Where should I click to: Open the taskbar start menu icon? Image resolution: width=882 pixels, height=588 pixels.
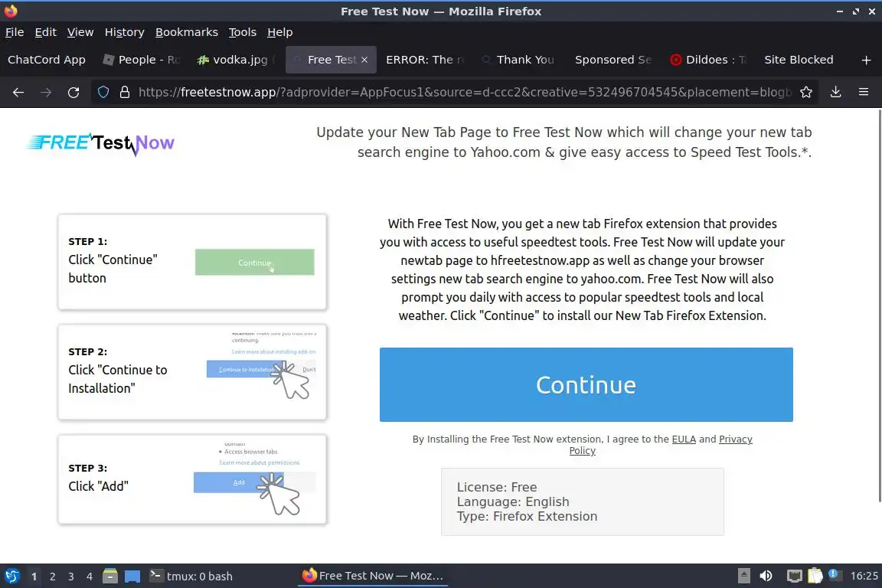(11, 577)
